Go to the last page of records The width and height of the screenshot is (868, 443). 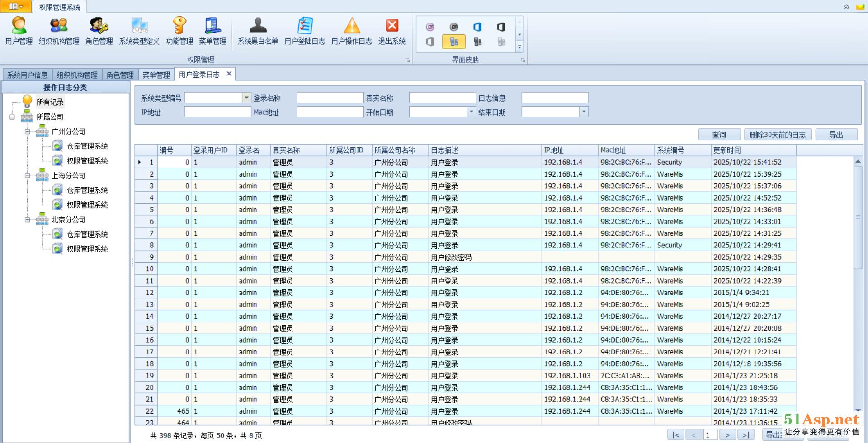[745, 435]
